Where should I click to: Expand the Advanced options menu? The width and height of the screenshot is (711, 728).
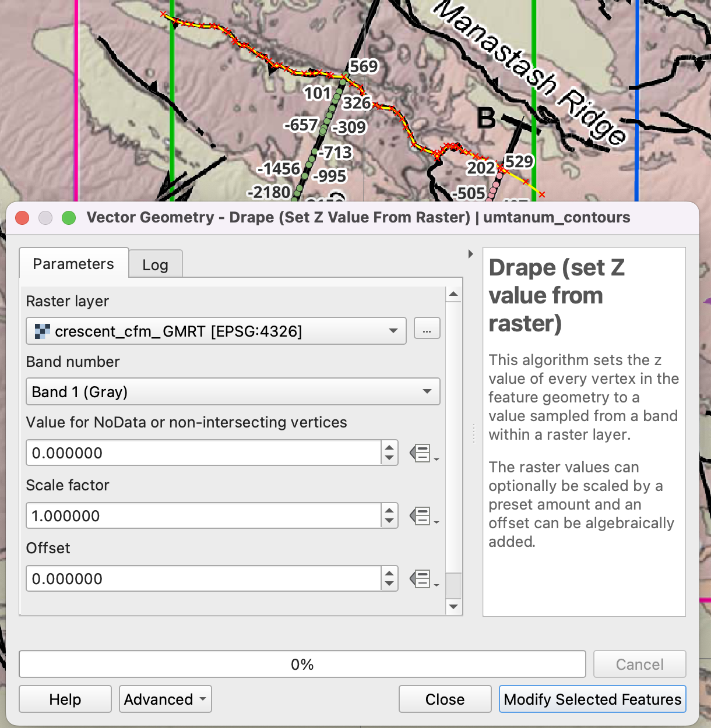click(x=165, y=699)
